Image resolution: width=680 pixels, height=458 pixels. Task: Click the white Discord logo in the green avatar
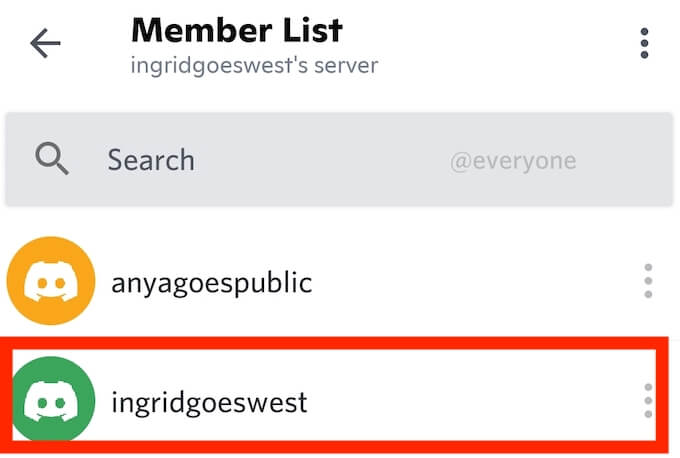pos(50,404)
